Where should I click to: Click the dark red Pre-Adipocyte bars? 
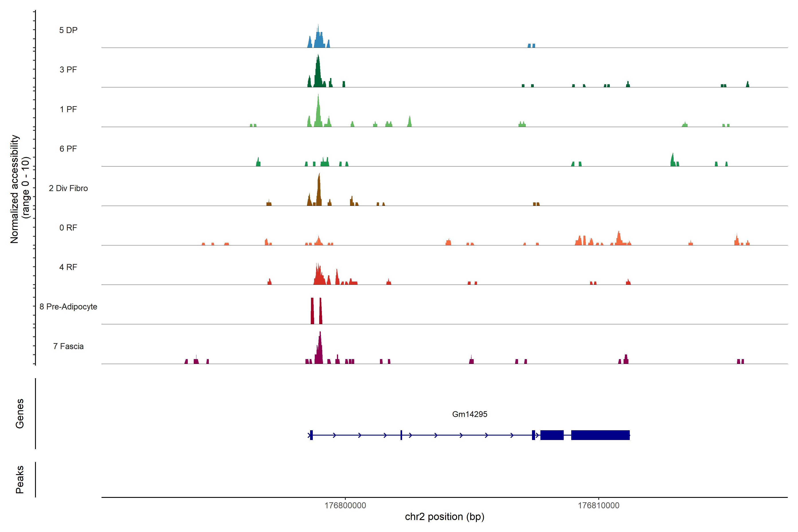(313, 311)
